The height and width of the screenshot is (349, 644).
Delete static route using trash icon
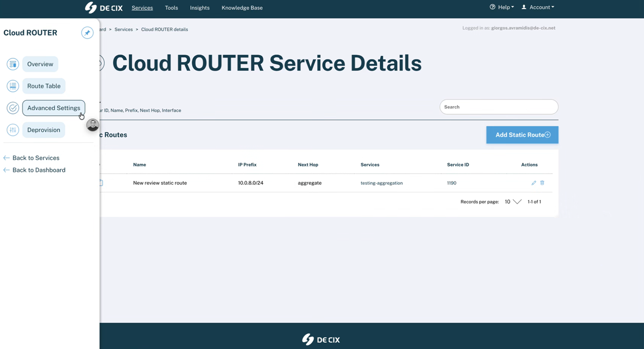coord(542,183)
